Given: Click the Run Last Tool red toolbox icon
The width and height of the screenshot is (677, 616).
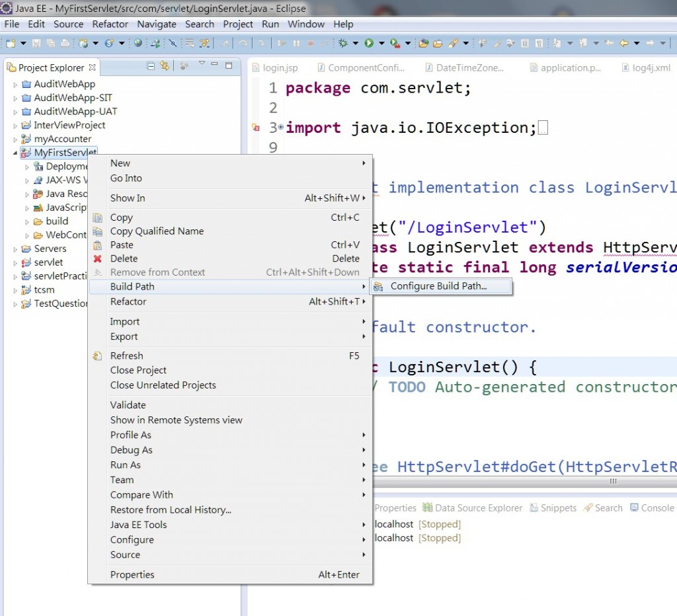Looking at the screenshot, I should point(395,43).
